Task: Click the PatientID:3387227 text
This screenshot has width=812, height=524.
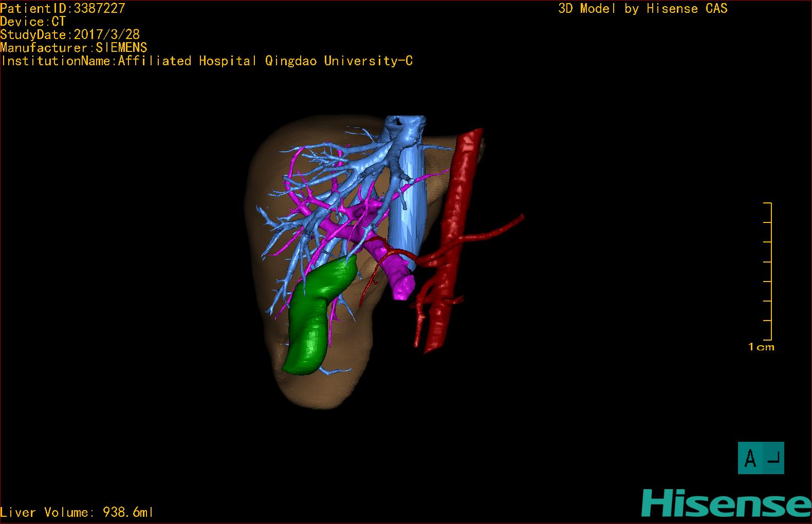Action: click(63, 8)
